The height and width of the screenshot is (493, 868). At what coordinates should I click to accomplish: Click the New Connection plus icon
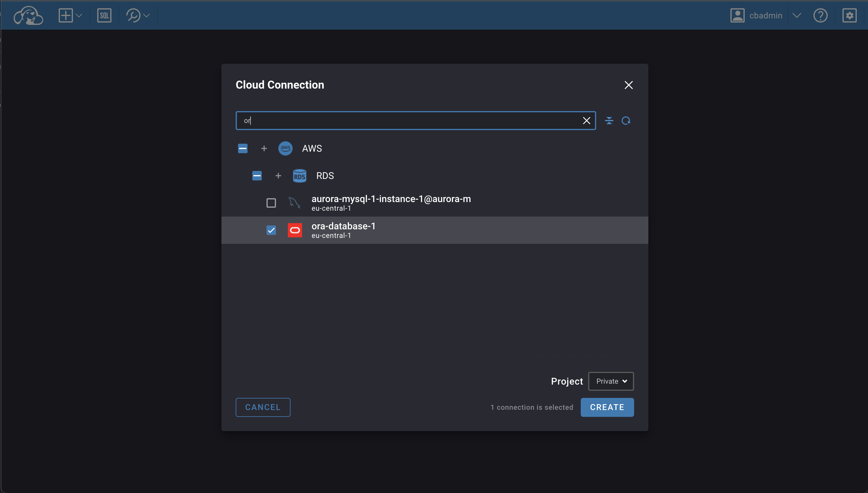tap(66, 15)
